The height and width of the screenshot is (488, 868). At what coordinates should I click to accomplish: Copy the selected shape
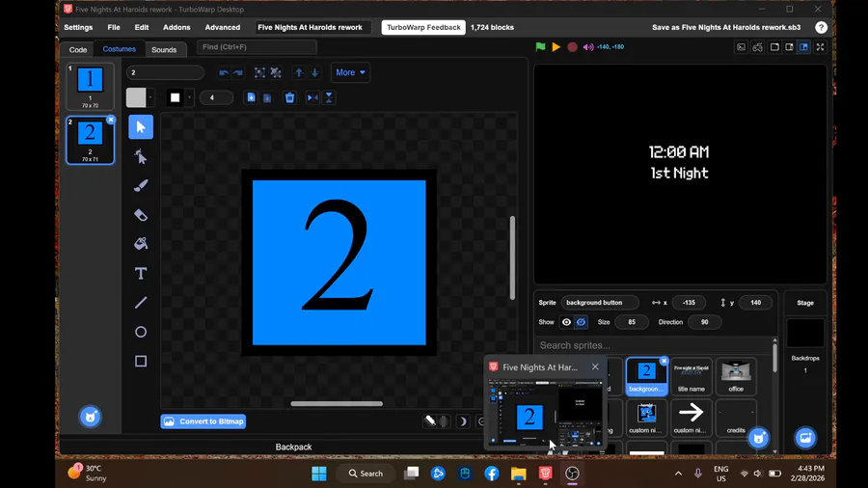[x=252, y=97]
